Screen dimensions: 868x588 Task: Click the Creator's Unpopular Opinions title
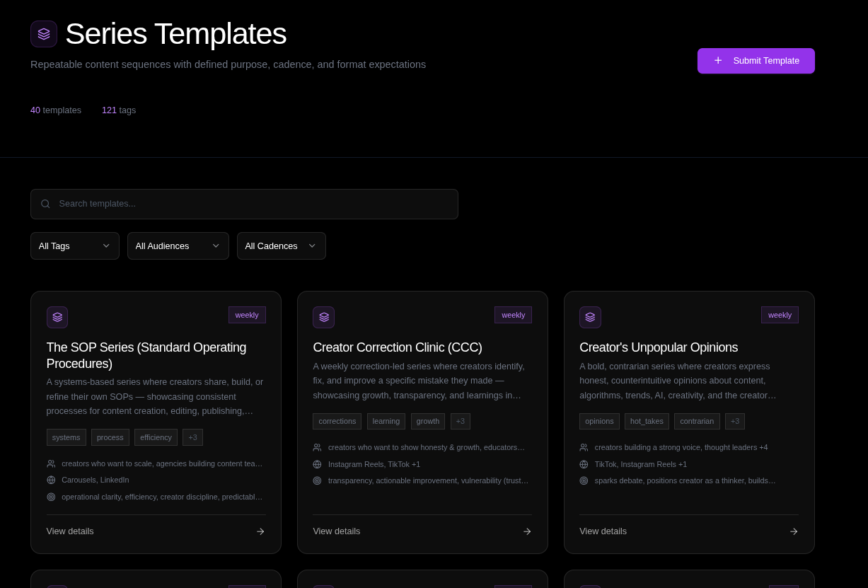tap(659, 347)
